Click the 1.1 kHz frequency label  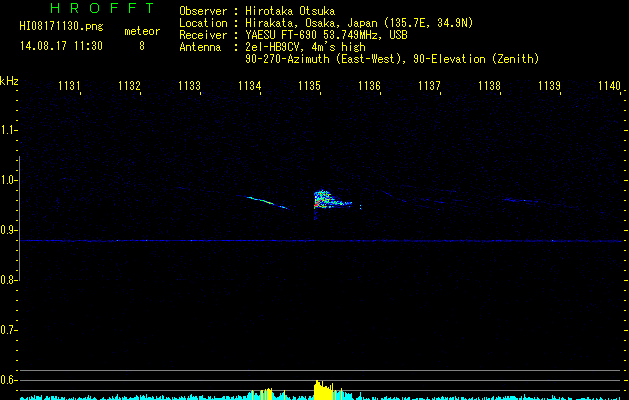coord(8,130)
